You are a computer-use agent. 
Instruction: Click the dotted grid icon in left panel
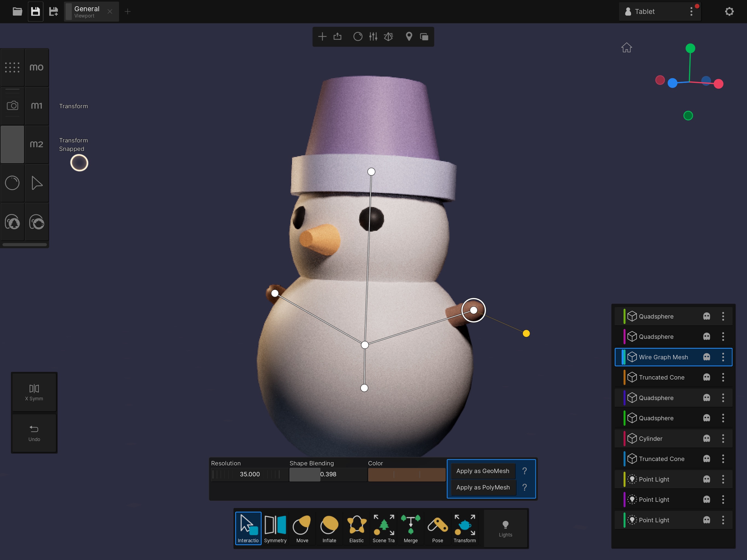pyautogui.click(x=13, y=67)
